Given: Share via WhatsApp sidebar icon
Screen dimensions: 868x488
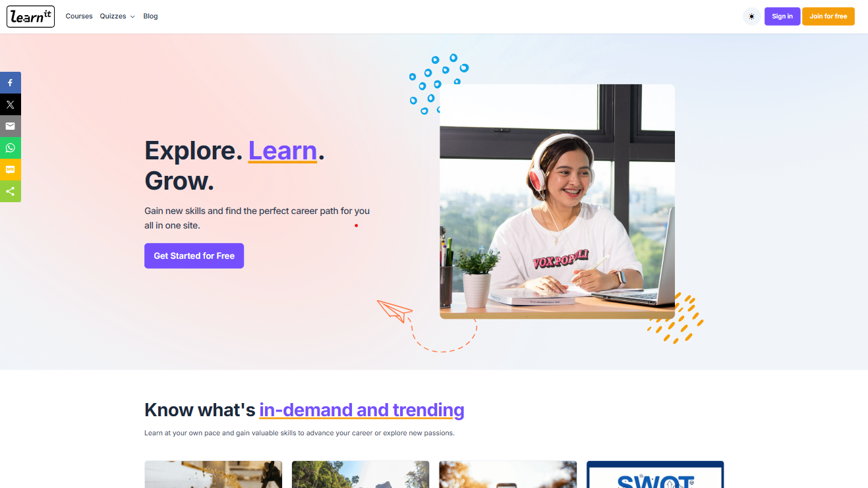Looking at the screenshot, I should 11,148.
